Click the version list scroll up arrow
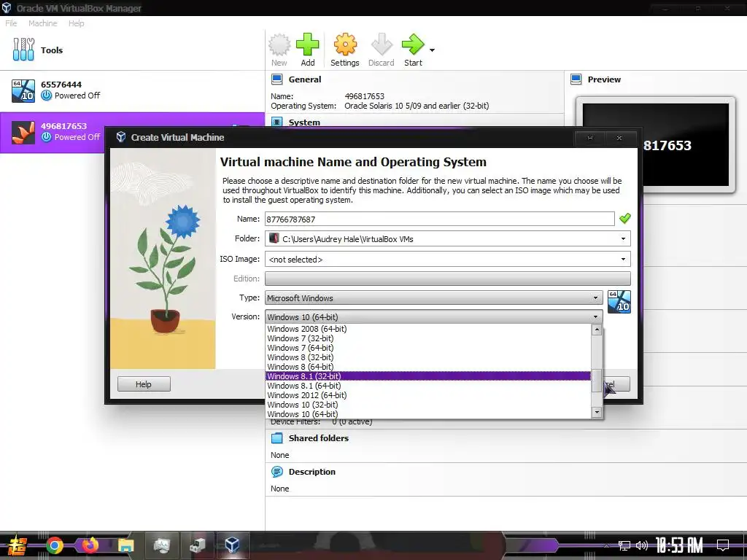This screenshot has height=560, width=747. pos(597,330)
